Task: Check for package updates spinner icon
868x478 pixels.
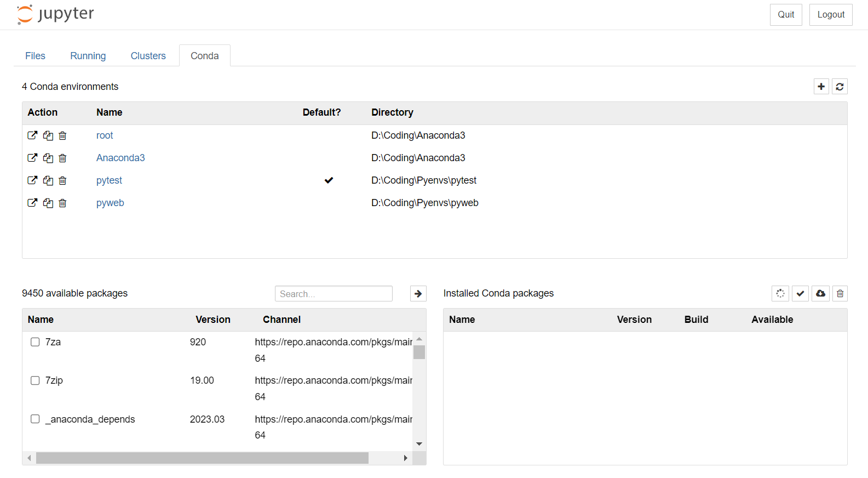Action: tap(780, 294)
